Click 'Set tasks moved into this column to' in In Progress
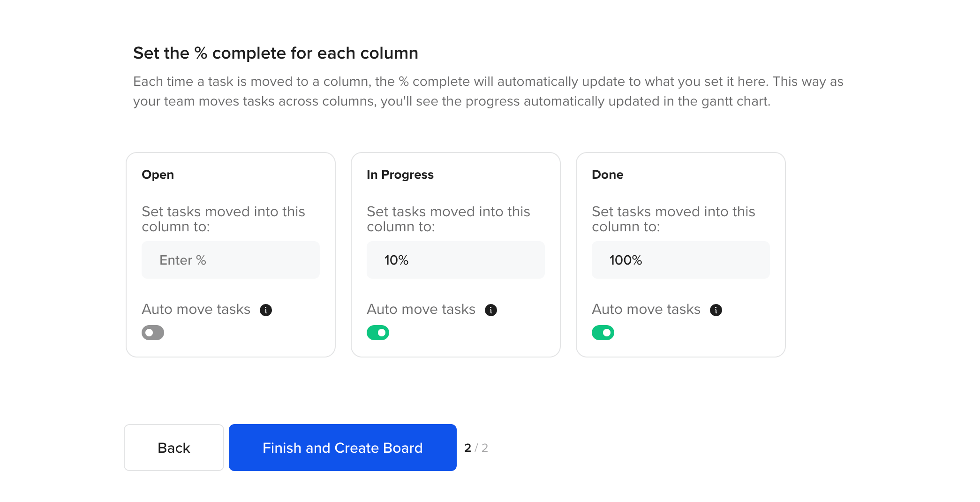 click(x=448, y=219)
